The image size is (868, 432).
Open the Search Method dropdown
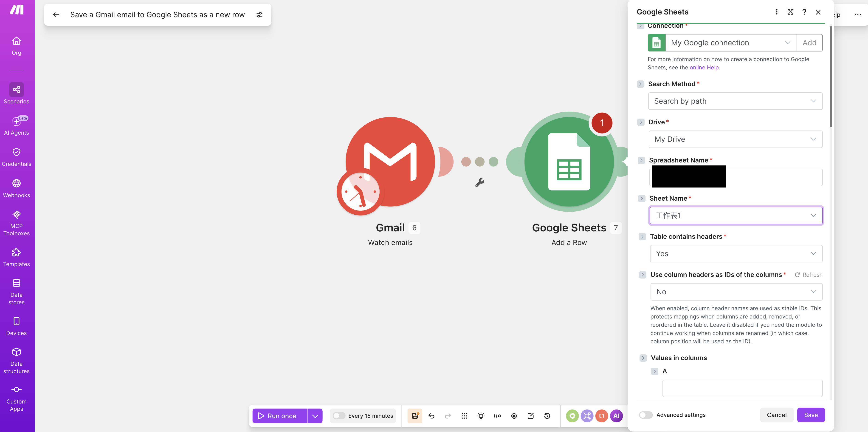[x=735, y=101]
